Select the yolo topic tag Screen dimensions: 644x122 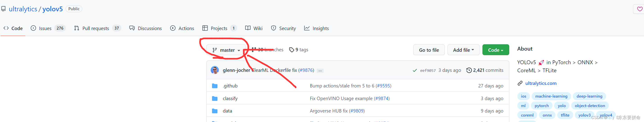point(562,106)
